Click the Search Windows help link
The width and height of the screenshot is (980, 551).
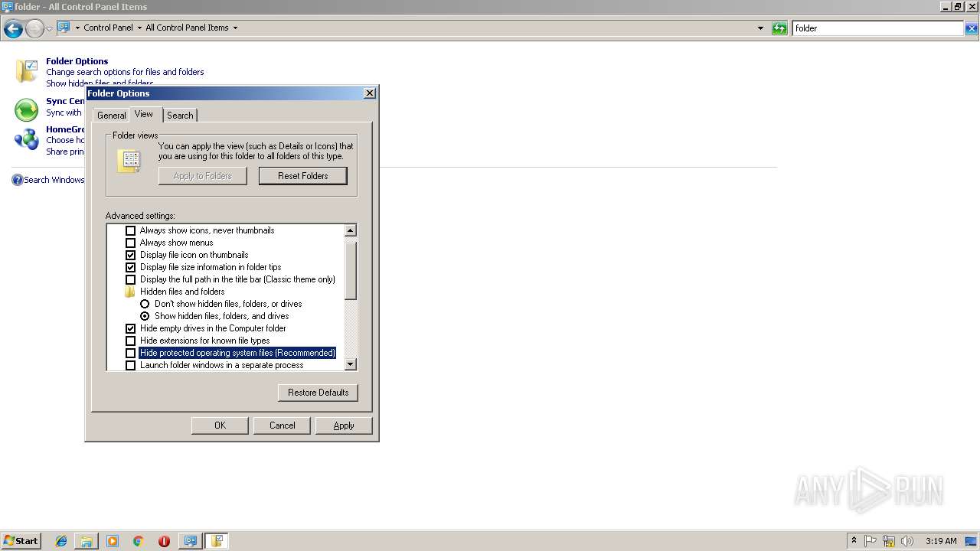pyautogui.click(x=54, y=180)
